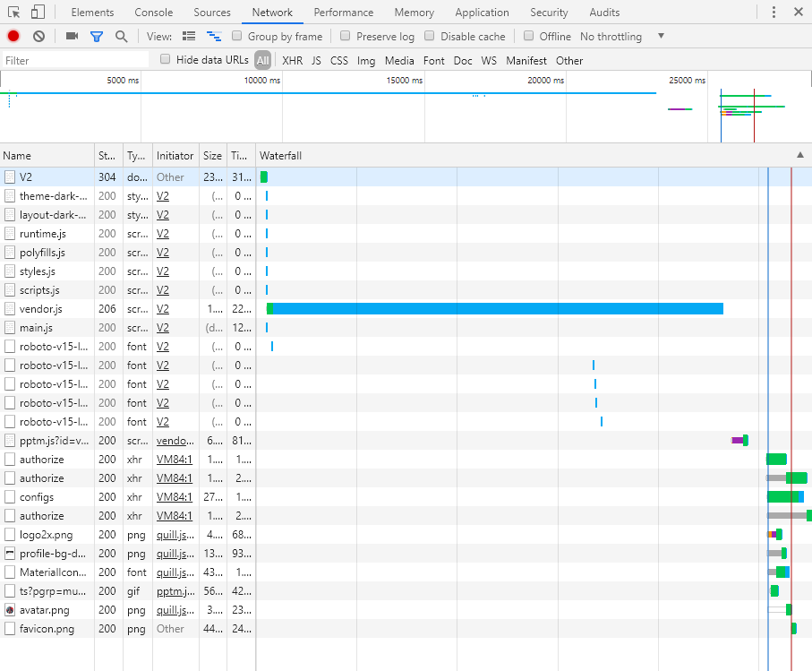Check Hide data URLs
Image resolution: width=812 pixels, height=671 pixels.
pos(166,59)
